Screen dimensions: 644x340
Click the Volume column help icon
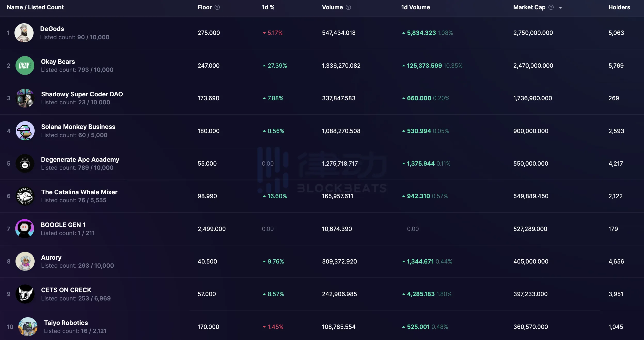tap(348, 7)
